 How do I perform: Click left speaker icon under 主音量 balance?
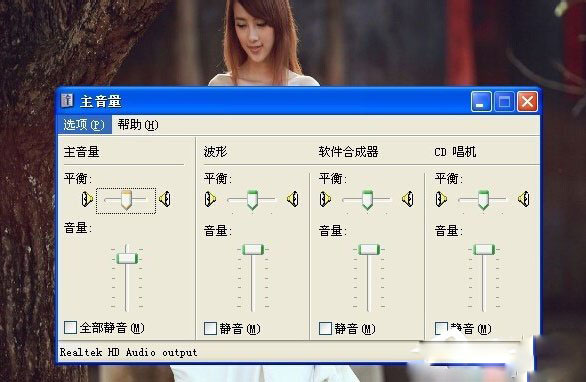click(87, 199)
